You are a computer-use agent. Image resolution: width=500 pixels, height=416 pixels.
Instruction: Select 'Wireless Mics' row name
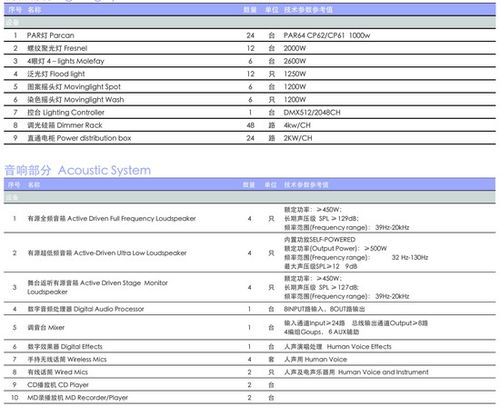click(67, 359)
